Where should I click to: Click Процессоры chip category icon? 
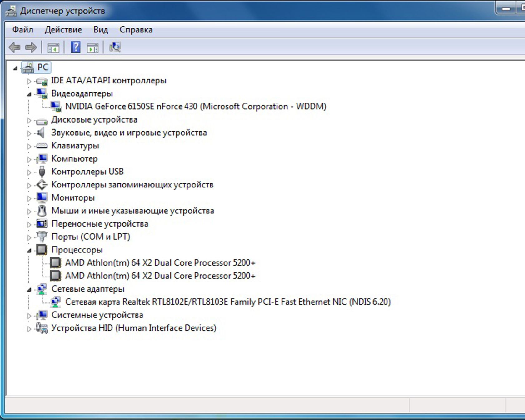(42, 250)
